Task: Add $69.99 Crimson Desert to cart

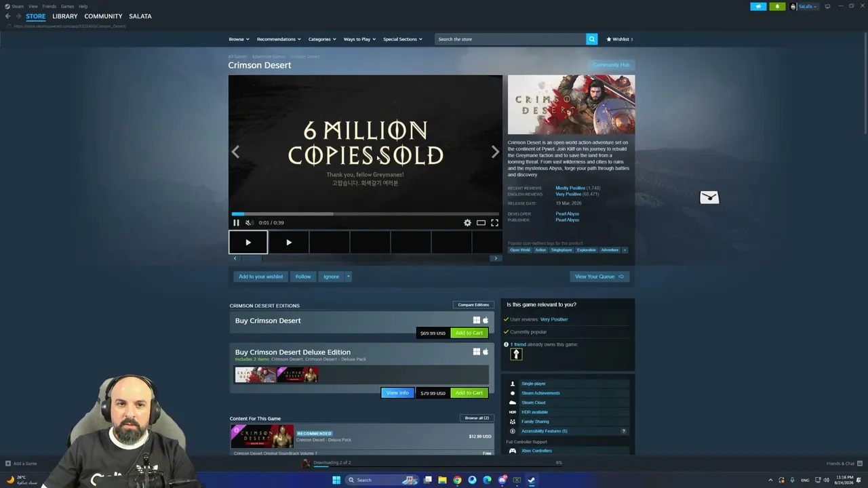Action: 469,333
